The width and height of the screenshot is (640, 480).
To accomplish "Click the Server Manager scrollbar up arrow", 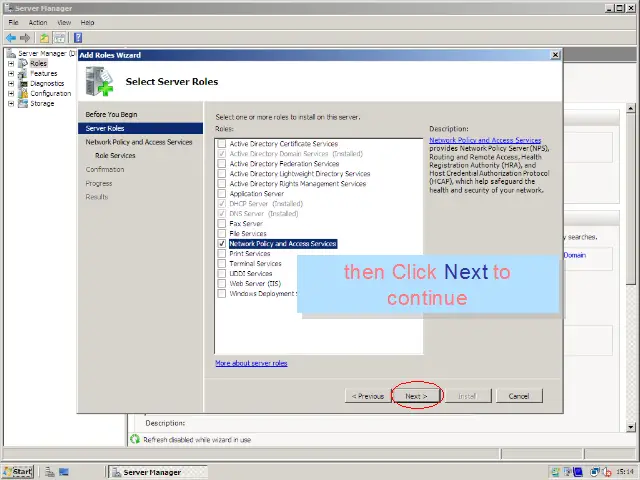I will click(x=631, y=108).
